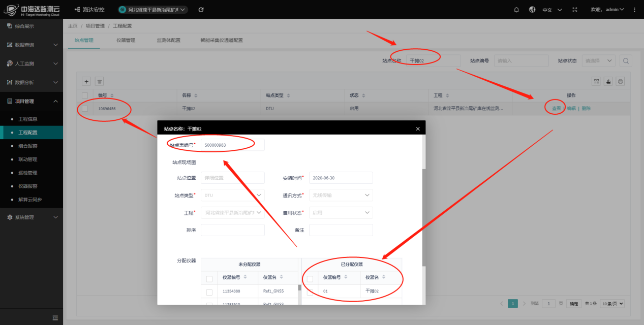This screenshot has height=325, width=644.
Task: Click the 站点位置 input field
Action: [x=233, y=178]
